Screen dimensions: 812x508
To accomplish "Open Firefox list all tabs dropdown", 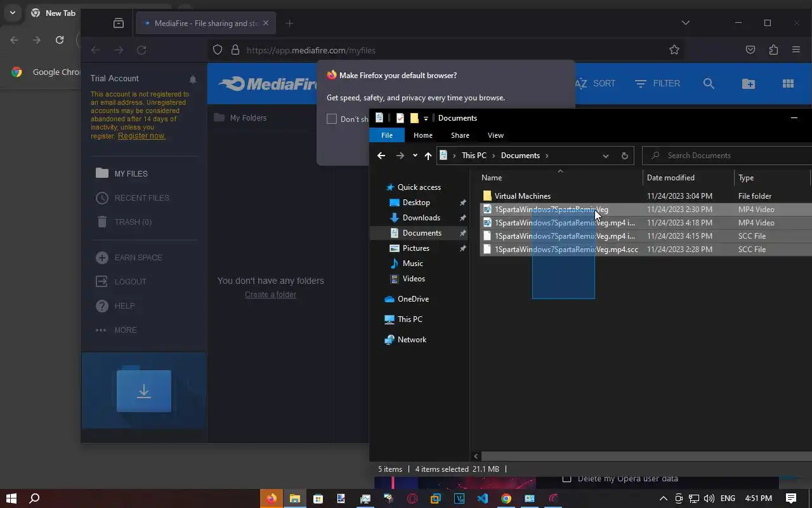I will tap(686, 23).
